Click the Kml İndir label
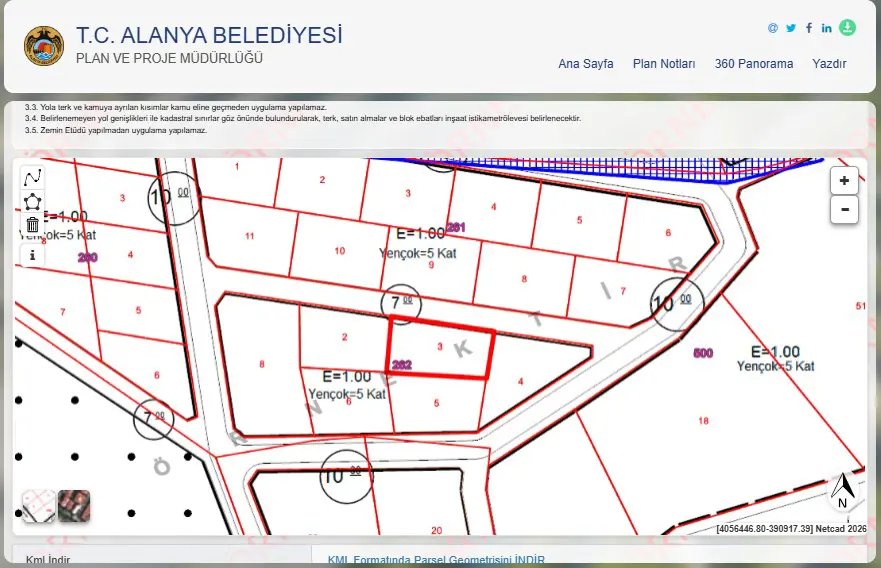This screenshot has width=881, height=568. (x=48, y=560)
